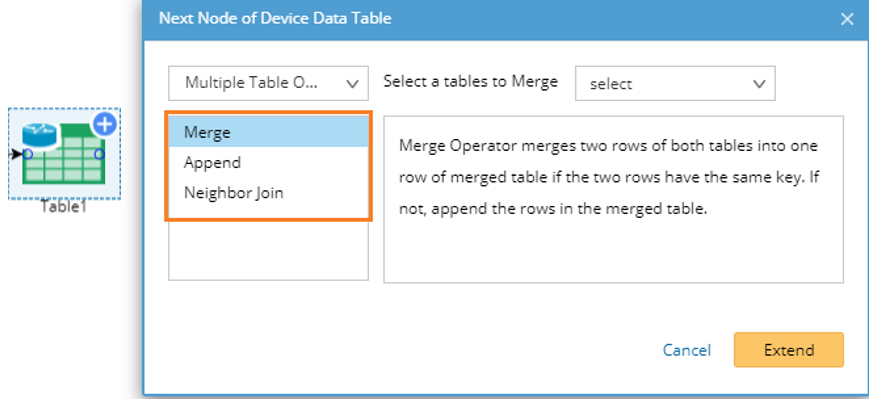Click the black input arrow beside Table1

click(x=16, y=155)
